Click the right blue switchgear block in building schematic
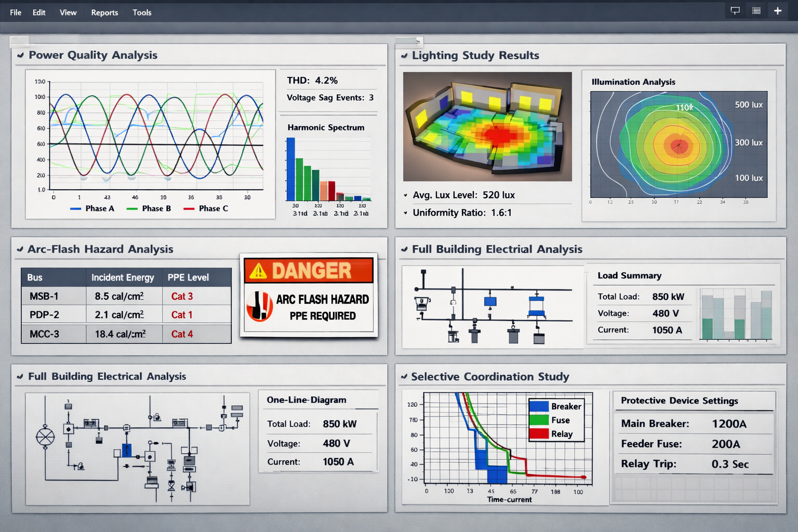Viewport: 798px width, 532px height. [536, 307]
